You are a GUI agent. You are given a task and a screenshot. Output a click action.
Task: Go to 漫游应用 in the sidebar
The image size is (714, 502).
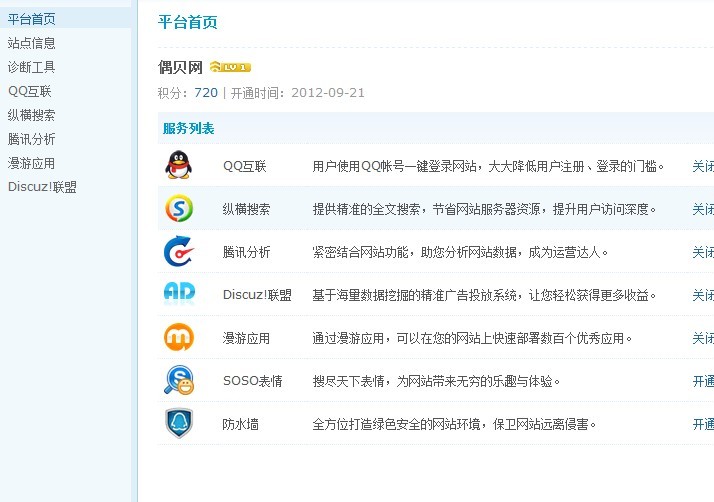click(31, 164)
